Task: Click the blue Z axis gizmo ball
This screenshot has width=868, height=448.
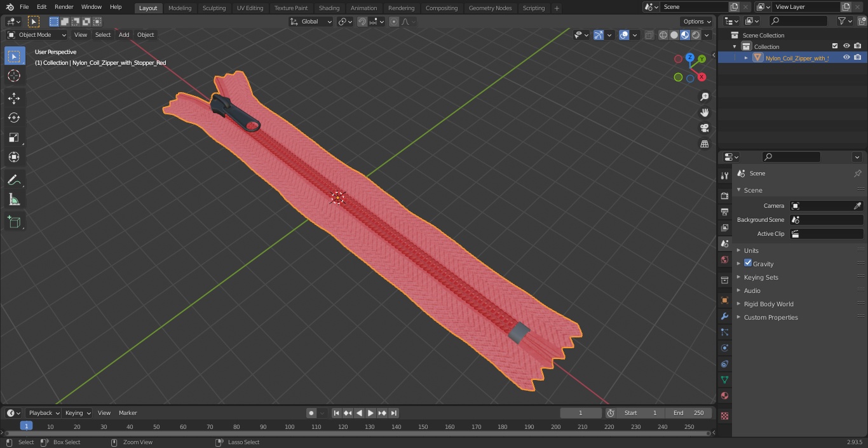Action: click(689, 57)
